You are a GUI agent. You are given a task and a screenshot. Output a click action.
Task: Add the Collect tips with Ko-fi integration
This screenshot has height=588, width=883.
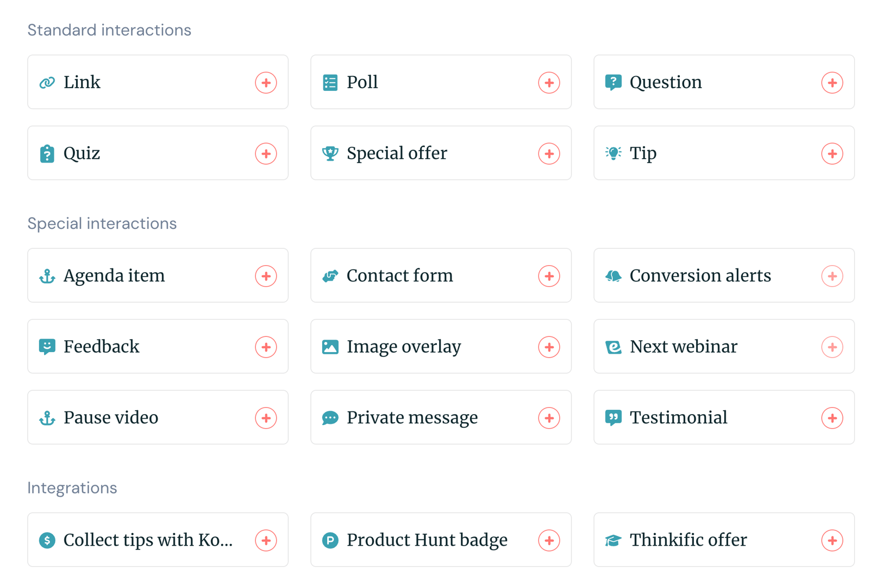pos(266,540)
